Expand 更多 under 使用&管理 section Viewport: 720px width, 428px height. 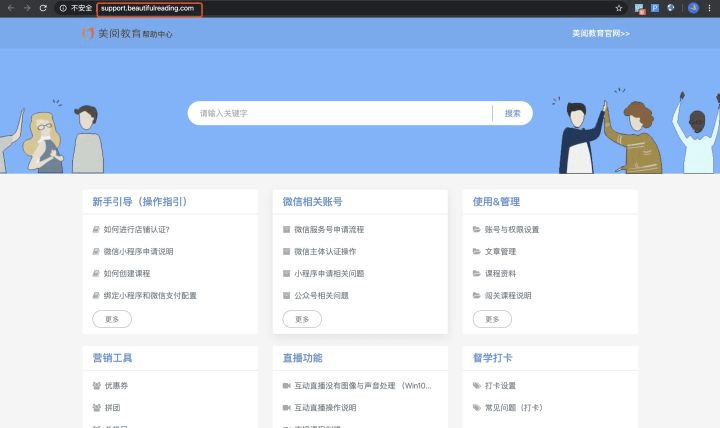[x=492, y=319]
